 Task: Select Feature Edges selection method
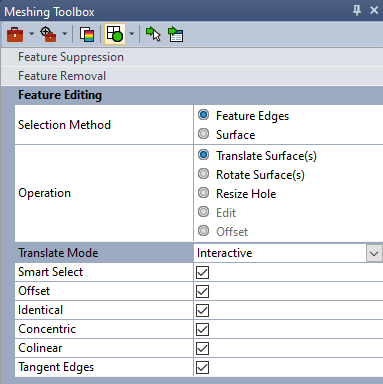[203, 115]
